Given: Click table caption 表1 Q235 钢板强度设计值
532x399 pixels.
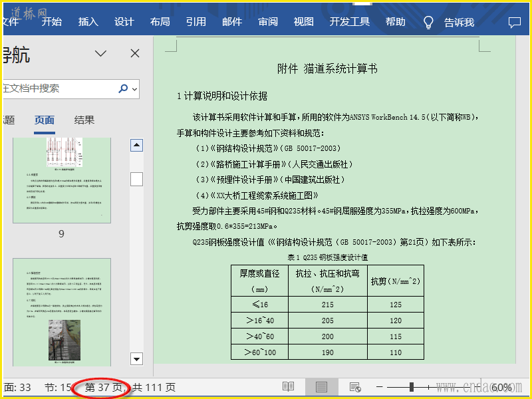Looking at the screenshot, I should pos(327,257).
